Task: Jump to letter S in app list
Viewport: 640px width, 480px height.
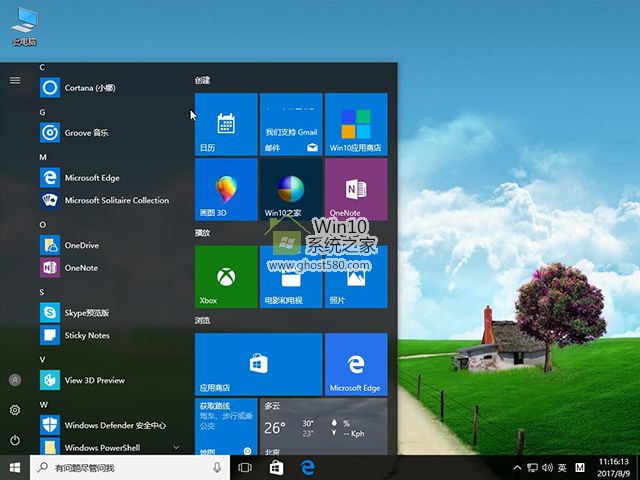Action: tap(42, 292)
